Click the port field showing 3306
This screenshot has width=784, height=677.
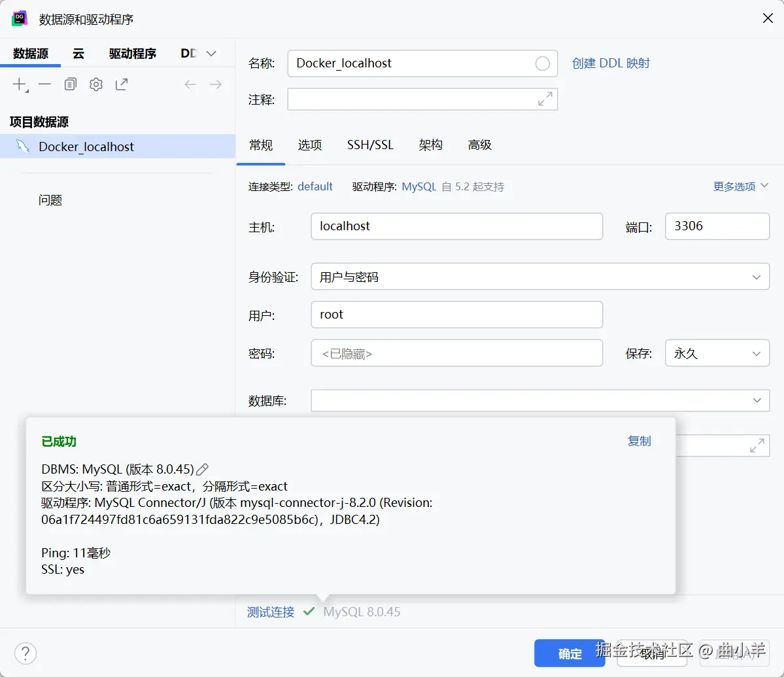pos(717,226)
